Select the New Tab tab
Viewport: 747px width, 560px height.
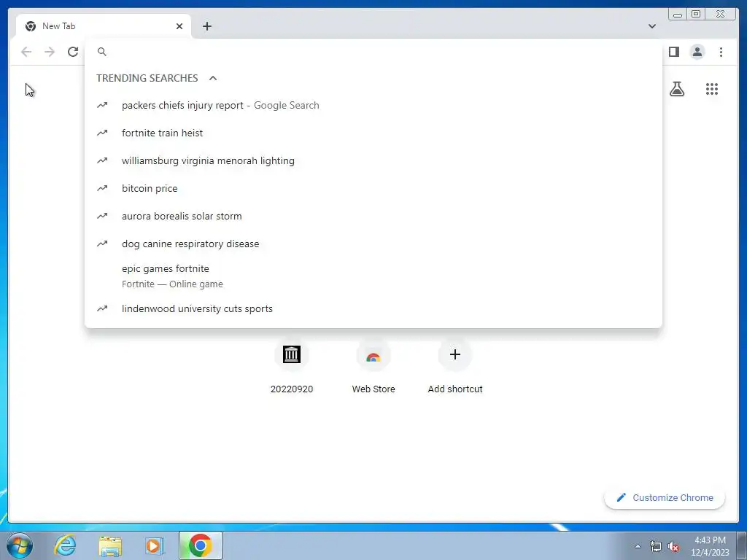[104, 26]
